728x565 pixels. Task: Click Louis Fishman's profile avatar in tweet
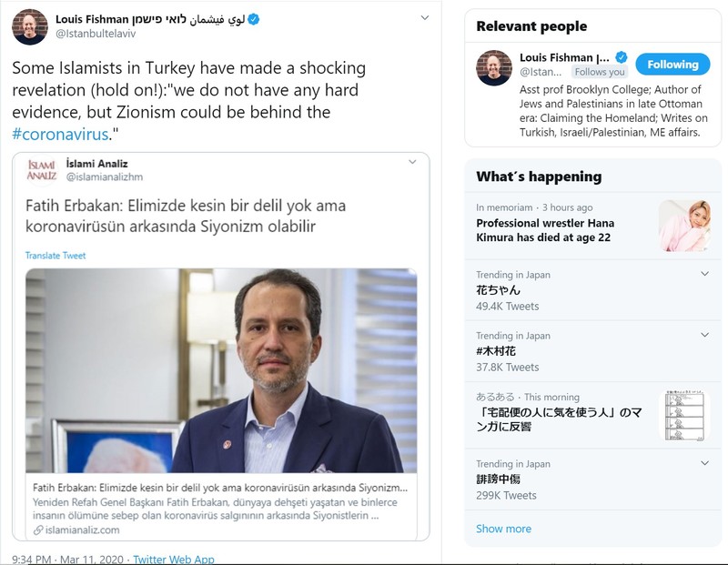(x=30, y=27)
